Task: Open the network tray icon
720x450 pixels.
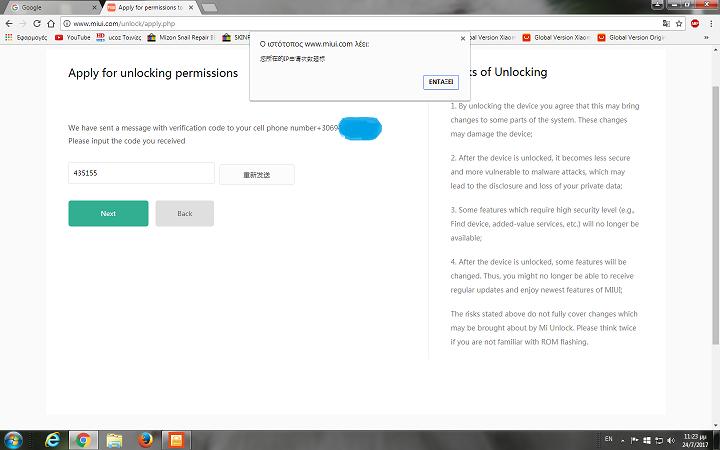Action: [658, 440]
